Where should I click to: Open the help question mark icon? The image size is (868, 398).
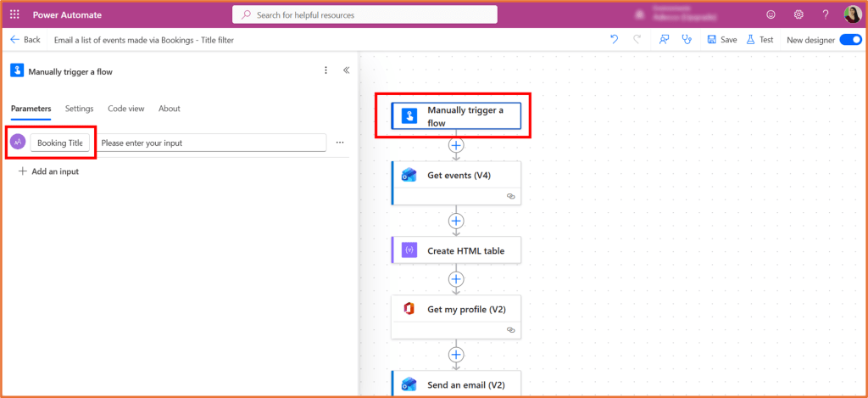pos(826,15)
